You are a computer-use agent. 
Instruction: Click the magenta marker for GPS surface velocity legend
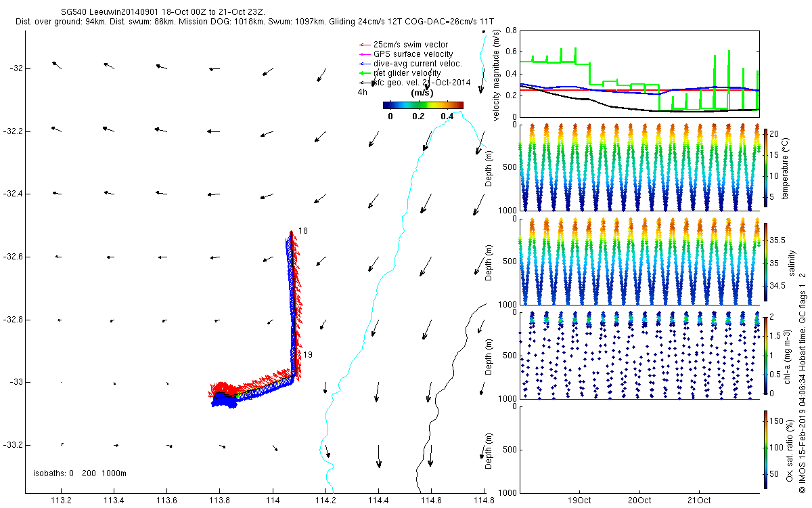pos(363,54)
